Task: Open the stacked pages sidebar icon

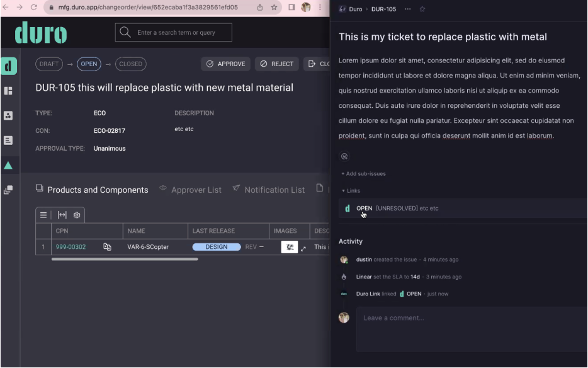Action: 8,190
